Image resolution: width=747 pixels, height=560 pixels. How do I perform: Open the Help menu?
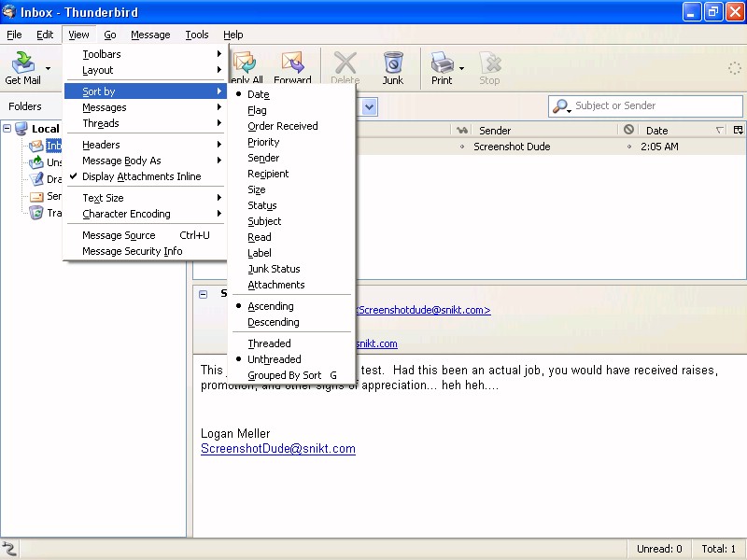(233, 35)
